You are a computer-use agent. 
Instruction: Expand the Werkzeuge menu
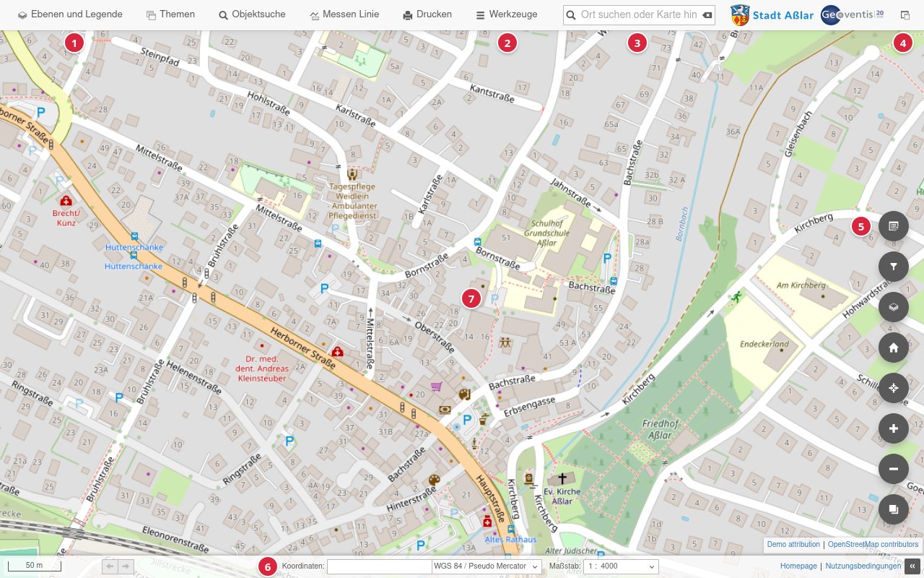[x=507, y=14]
